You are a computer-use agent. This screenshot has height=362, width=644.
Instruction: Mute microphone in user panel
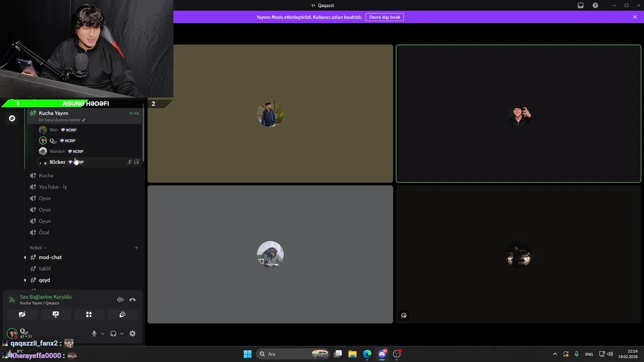[94, 333]
